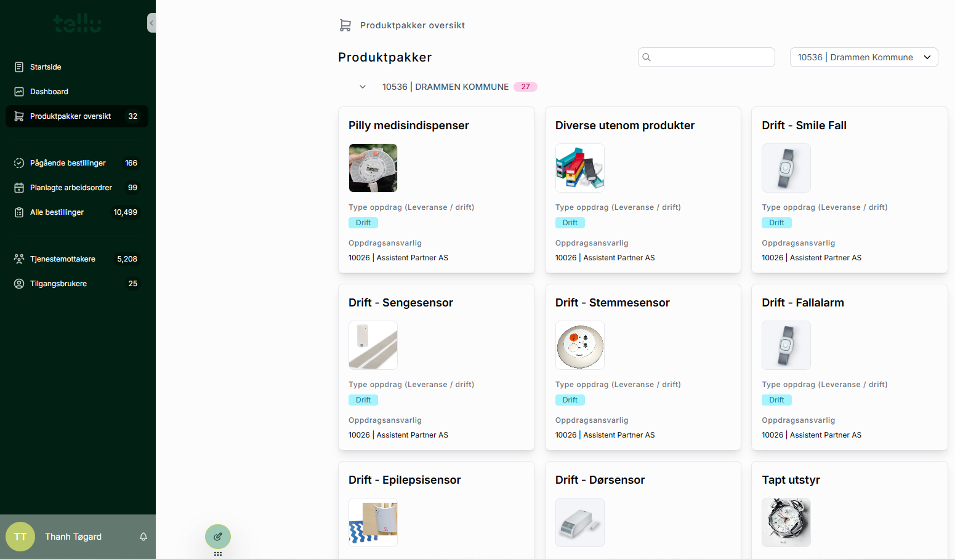Click the Drift - Stemmesensor product thumbnail
This screenshot has height=560, width=955.
(x=579, y=345)
